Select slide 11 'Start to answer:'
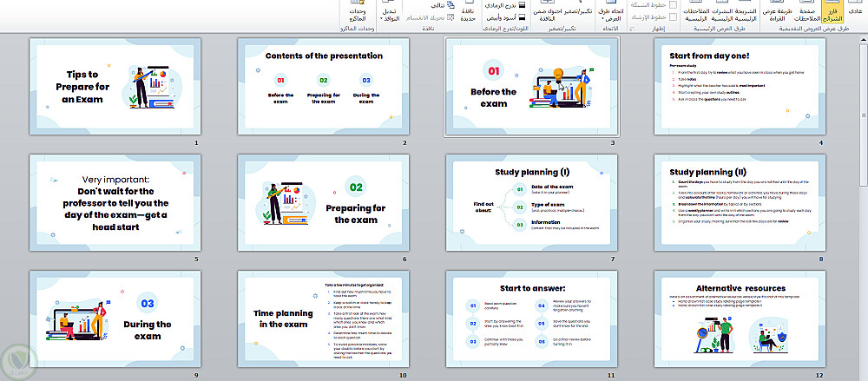This screenshot has width=868, height=381. tap(531, 319)
